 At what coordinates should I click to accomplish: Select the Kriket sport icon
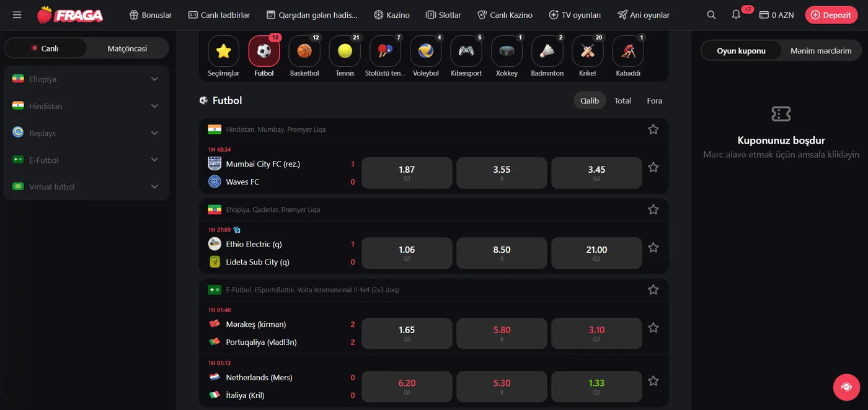coord(587,51)
